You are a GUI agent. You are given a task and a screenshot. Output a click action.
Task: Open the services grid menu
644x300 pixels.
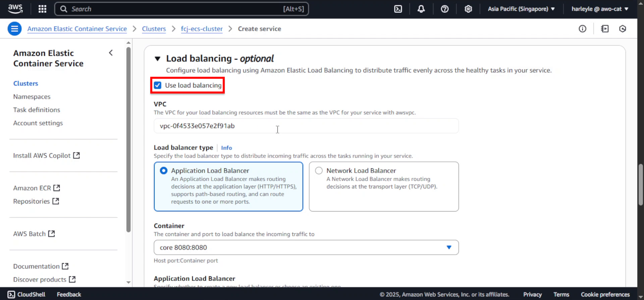(x=42, y=9)
